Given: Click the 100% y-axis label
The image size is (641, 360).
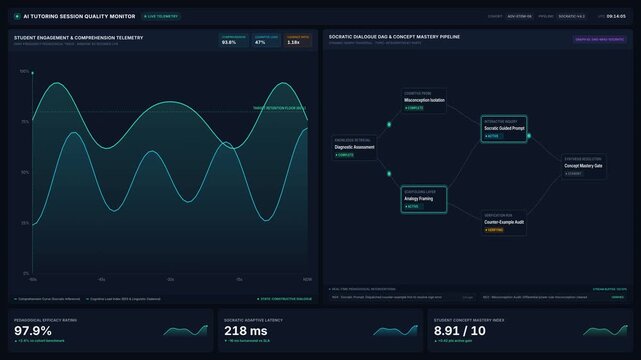Looking at the screenshot, I should pos(25,72).
